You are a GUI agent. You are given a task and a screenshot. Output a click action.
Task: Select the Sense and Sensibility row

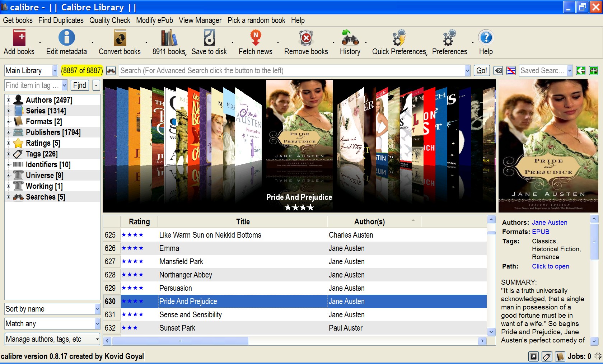[190, 315]
